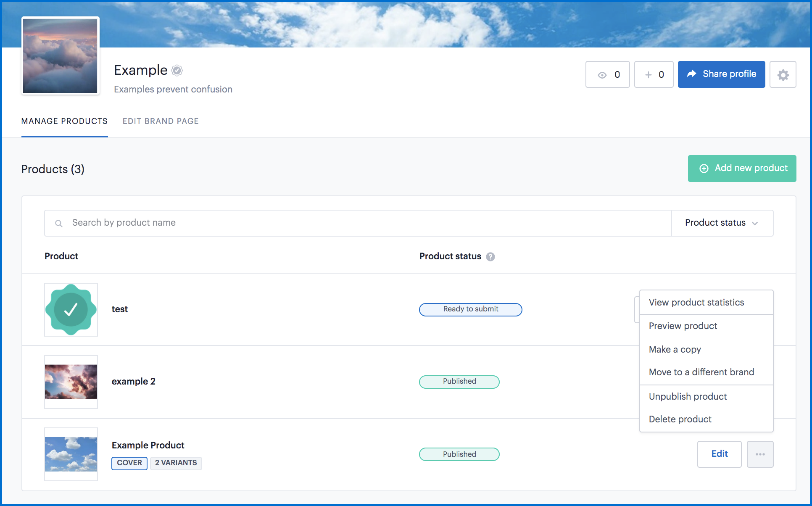Click Edit for Example Product

click(719, 454)
